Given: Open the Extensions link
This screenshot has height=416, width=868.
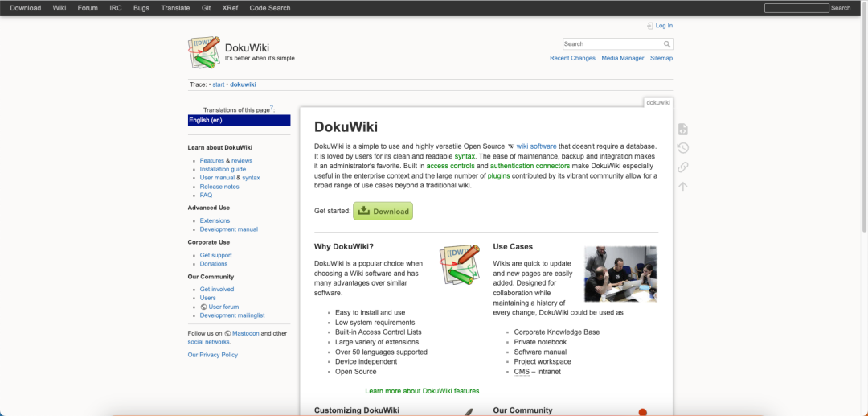Looking at the screenshot, I should coord(215,220).
